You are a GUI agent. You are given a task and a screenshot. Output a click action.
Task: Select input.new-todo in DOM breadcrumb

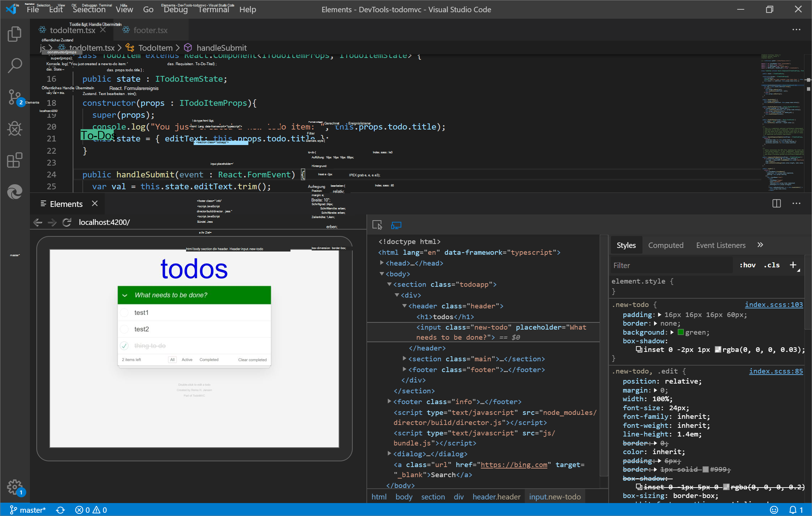[555, 497]
